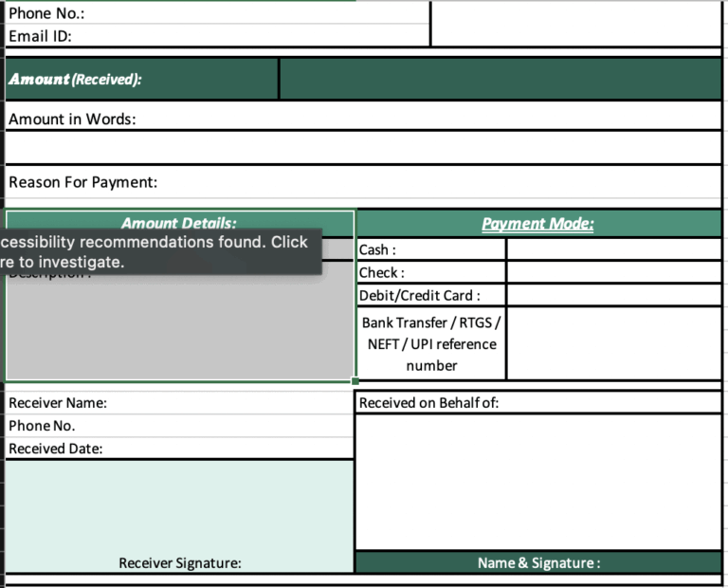This screenshot has height=588, width=728.
Task: Select the gray description area cell
Action: 180,325
